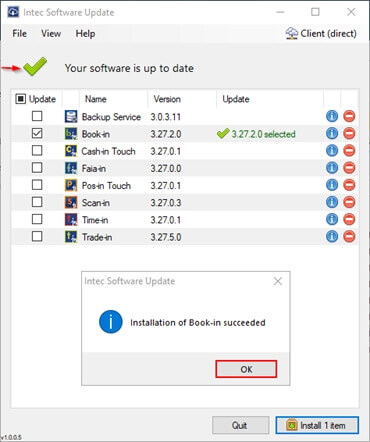
Task: Click OK in the success dialog
Action: click(246, 369)
